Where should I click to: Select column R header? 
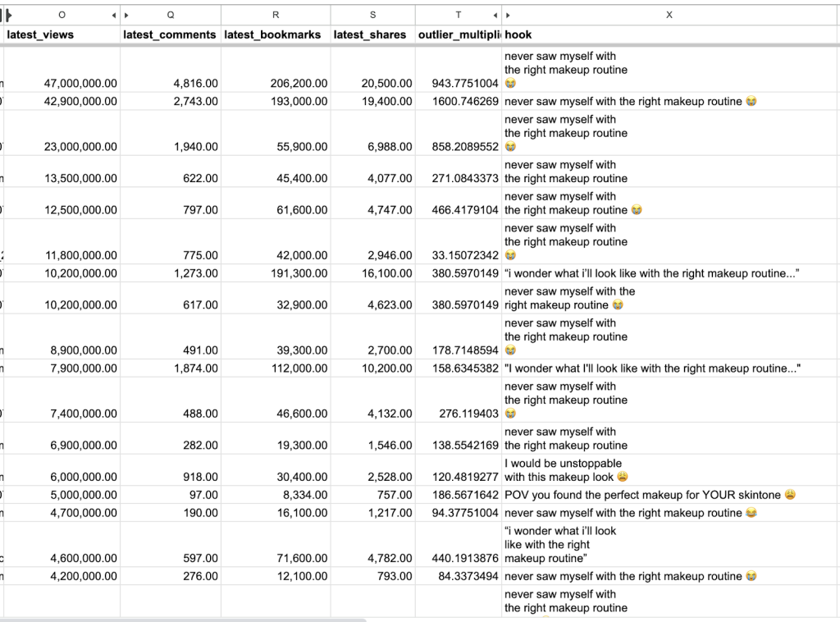276,15
